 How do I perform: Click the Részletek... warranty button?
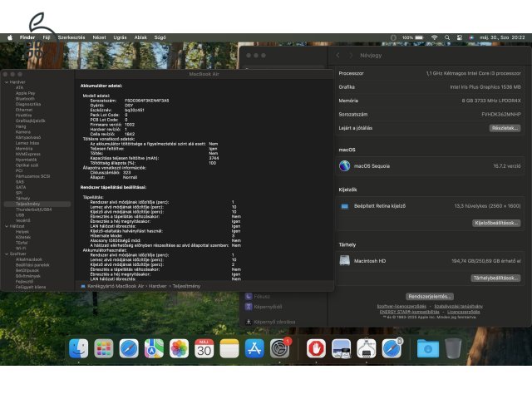pyautogui.click(x=505, y=128)
